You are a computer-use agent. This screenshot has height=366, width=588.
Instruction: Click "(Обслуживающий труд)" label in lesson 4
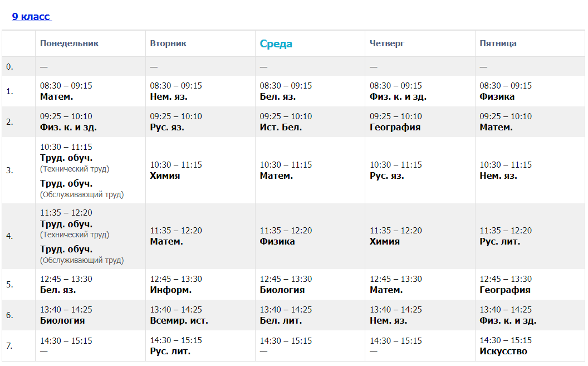pos(82,260)
